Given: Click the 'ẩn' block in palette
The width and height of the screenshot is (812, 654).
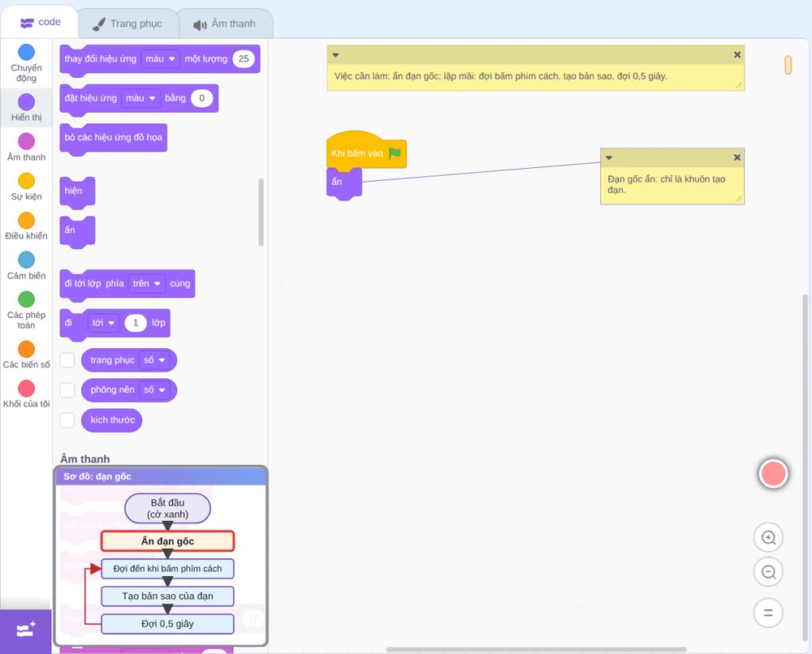Looking at the screenshot, I should (77, 230).
